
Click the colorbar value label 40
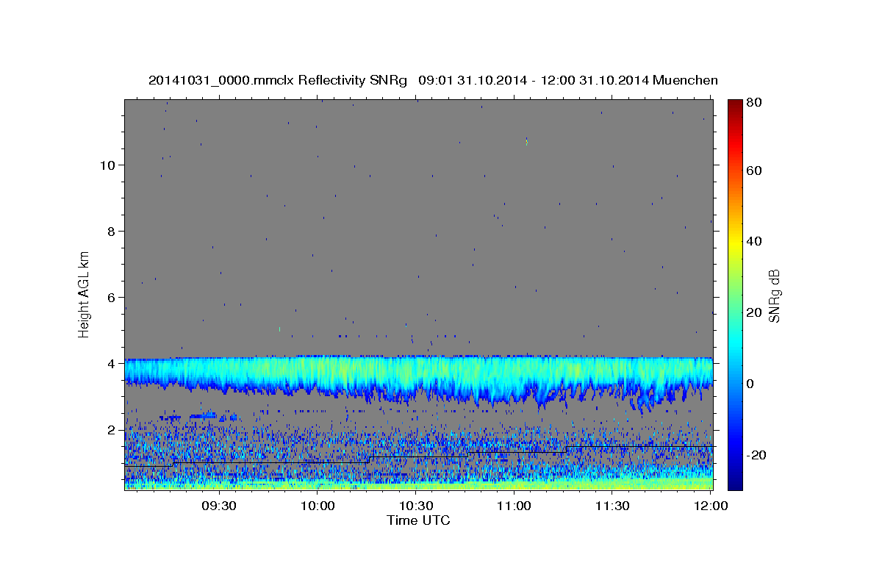(753, 241)
